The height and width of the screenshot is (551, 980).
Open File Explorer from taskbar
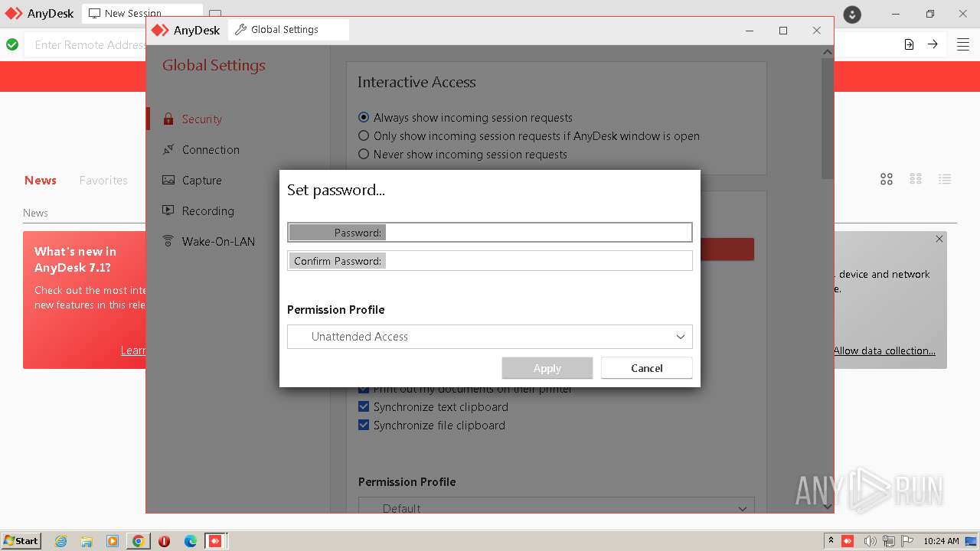click(x=87, y=541)
